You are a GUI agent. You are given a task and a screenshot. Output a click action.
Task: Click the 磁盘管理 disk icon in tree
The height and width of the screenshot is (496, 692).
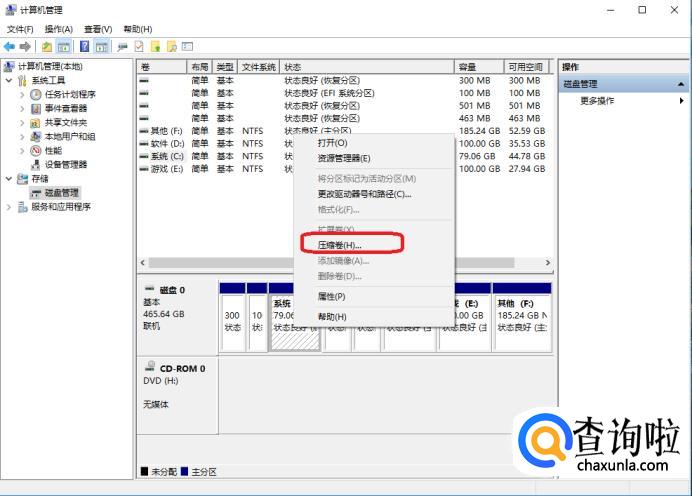click(x=36, y=193)
